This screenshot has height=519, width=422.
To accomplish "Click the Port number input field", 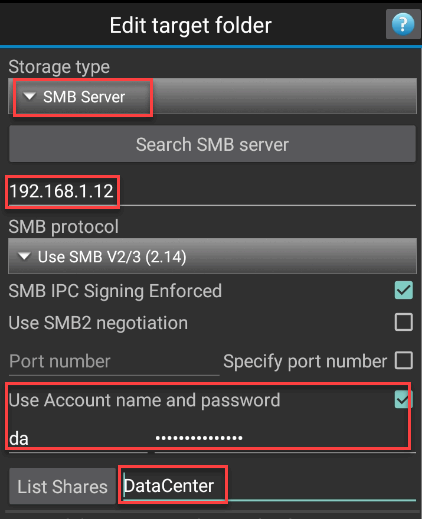I will click(x=114, y=362).
